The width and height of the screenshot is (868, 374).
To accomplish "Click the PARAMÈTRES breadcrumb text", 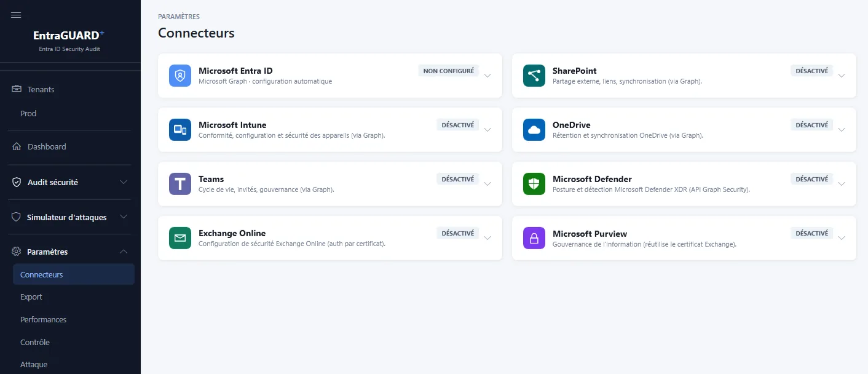I will (x=179, y=17).
